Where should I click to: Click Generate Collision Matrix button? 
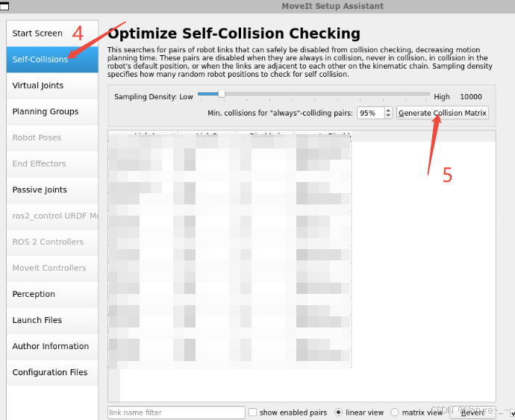[443, 113]
